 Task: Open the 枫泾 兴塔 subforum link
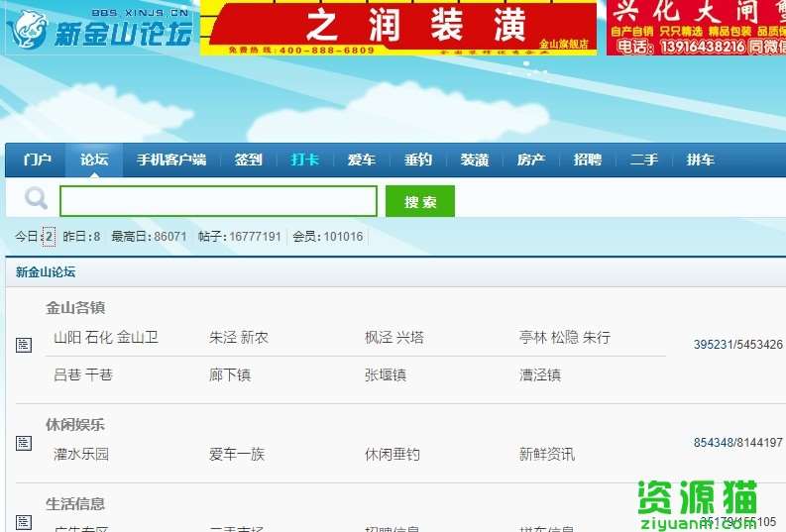(x=393, y=338)
